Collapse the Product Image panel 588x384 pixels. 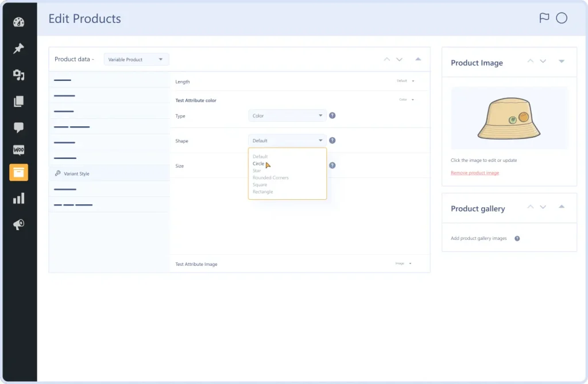(561, 61)
